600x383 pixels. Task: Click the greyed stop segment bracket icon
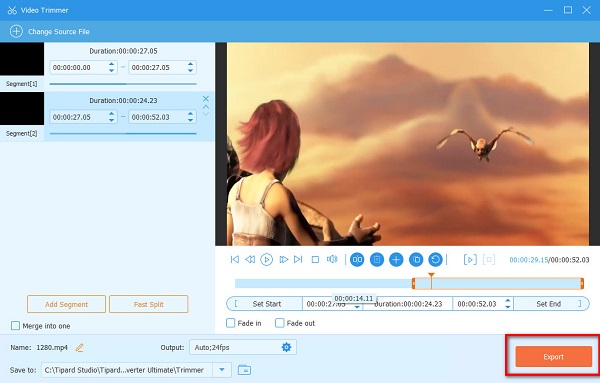point(489,260)
